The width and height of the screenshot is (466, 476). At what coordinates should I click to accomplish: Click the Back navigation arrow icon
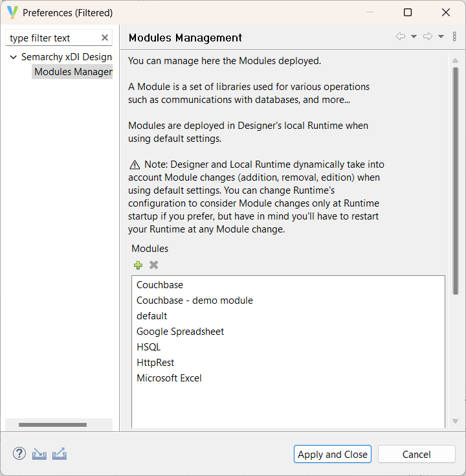401,37
